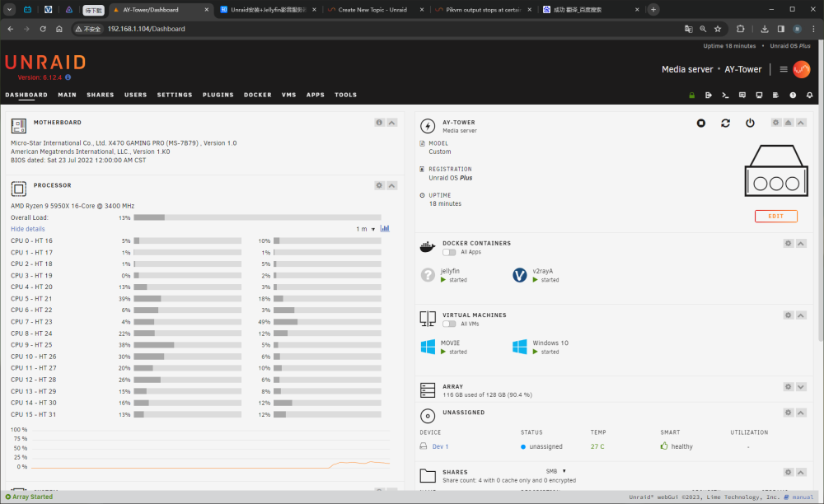Open Docker Containers tile settings gear
824x504 pixels.
tap(789, 243)
